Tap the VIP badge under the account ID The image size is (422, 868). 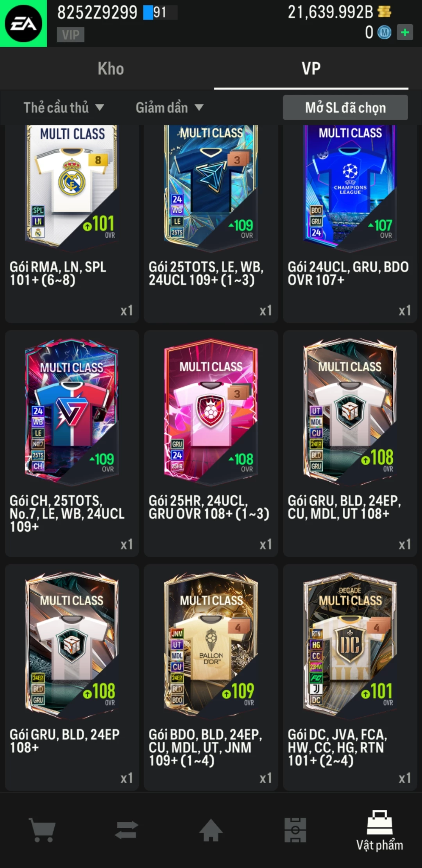(70, 35)
